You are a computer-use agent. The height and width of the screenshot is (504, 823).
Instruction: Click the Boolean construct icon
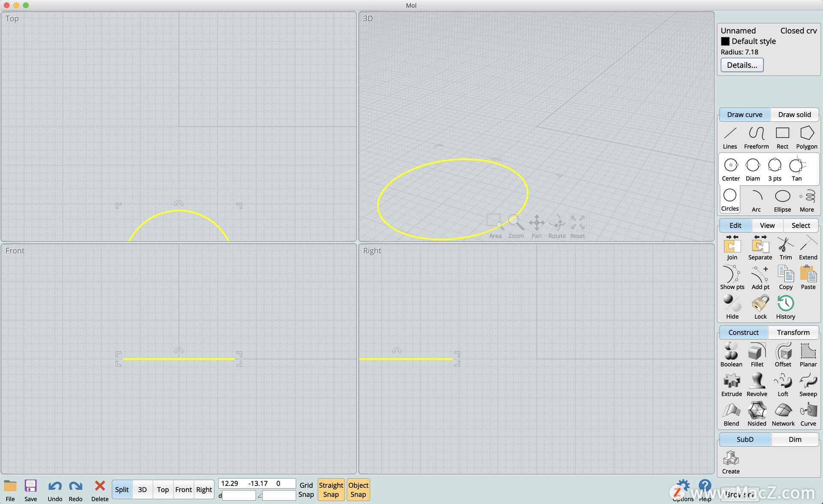point(731,355)
